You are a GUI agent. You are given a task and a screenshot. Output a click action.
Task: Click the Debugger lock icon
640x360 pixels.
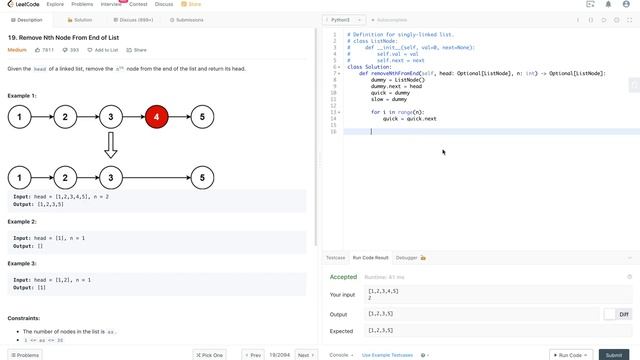click(x=423, y=258)
